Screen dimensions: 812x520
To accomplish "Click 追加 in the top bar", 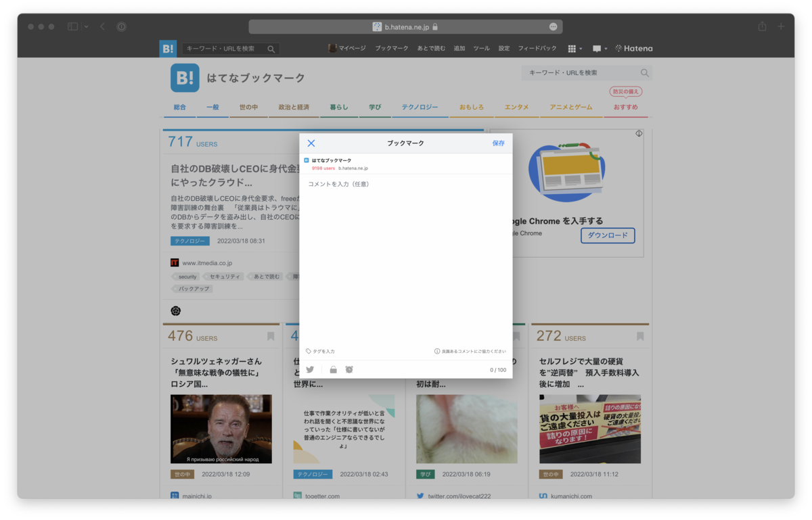I will coord(459,49).
